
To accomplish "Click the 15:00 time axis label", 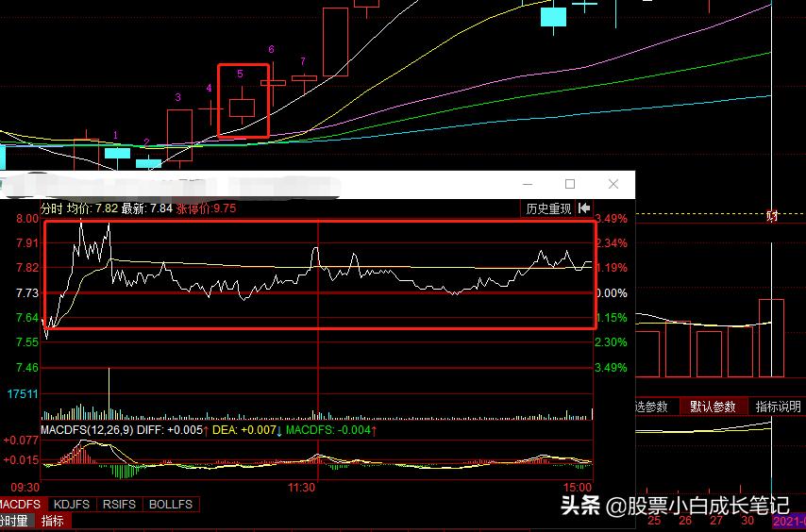I will click(x=578, y=487).
